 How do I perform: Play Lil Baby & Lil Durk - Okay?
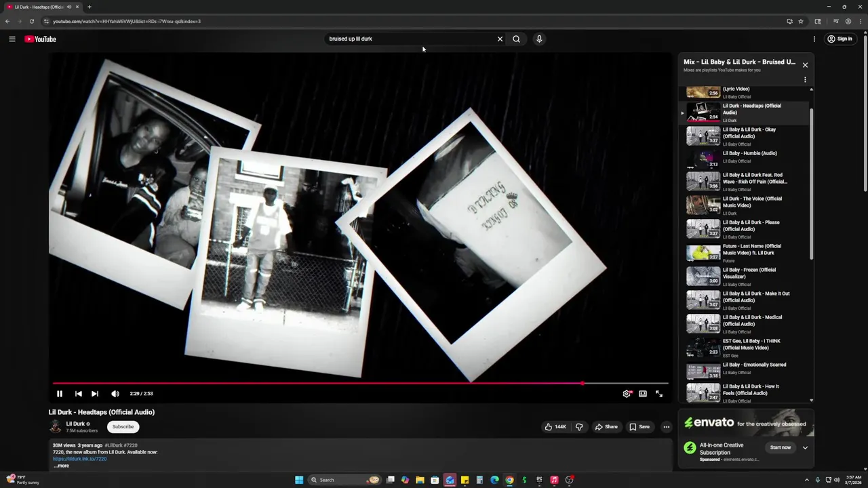coord(745,136)
